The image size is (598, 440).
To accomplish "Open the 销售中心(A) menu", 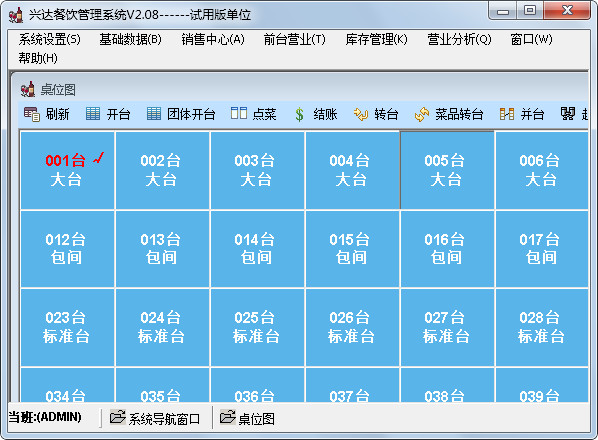I will click(213, 39).
